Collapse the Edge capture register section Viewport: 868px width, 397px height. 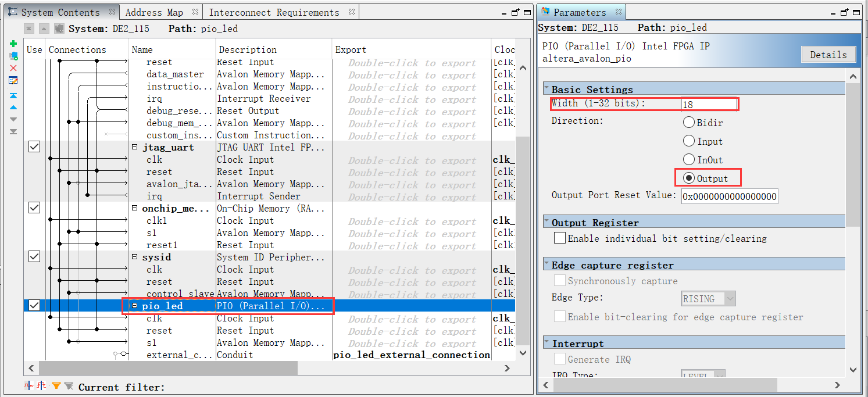pyautogui.click(x=547, y=264)
